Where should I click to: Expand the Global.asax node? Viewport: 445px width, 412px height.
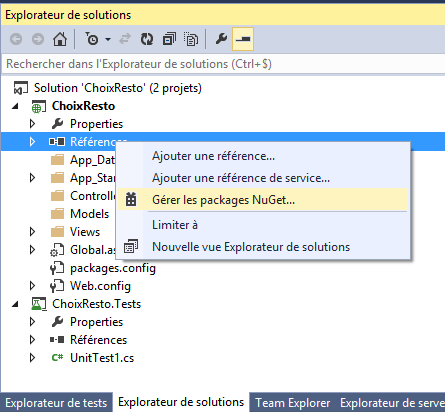pos(32,250)
